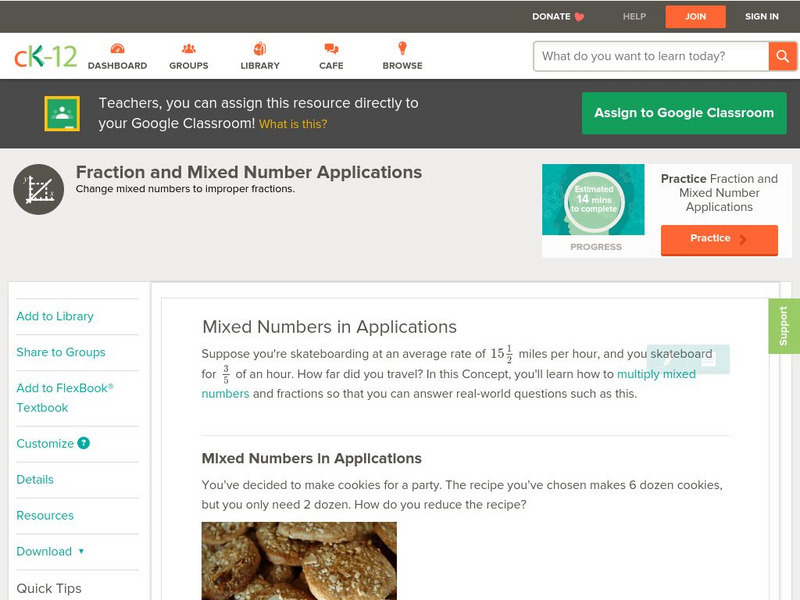Viewport: 800px width, 600px height.
Task: Click Share to Groups link
Action: [x=61, y=352]
